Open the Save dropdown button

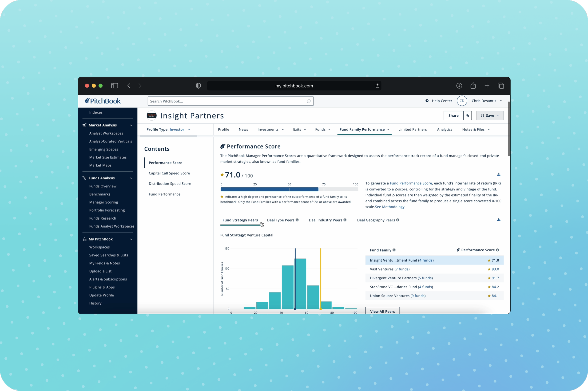[x=490, y=115]
